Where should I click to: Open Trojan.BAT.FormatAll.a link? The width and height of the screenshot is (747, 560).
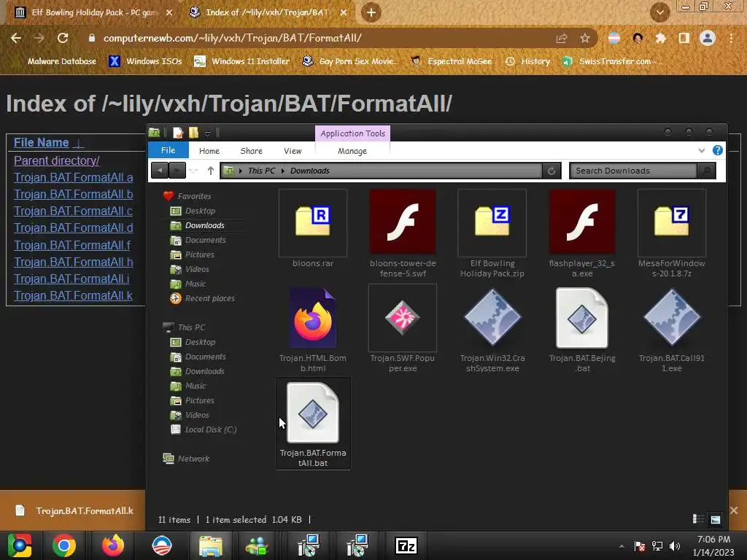click(74, 177)
